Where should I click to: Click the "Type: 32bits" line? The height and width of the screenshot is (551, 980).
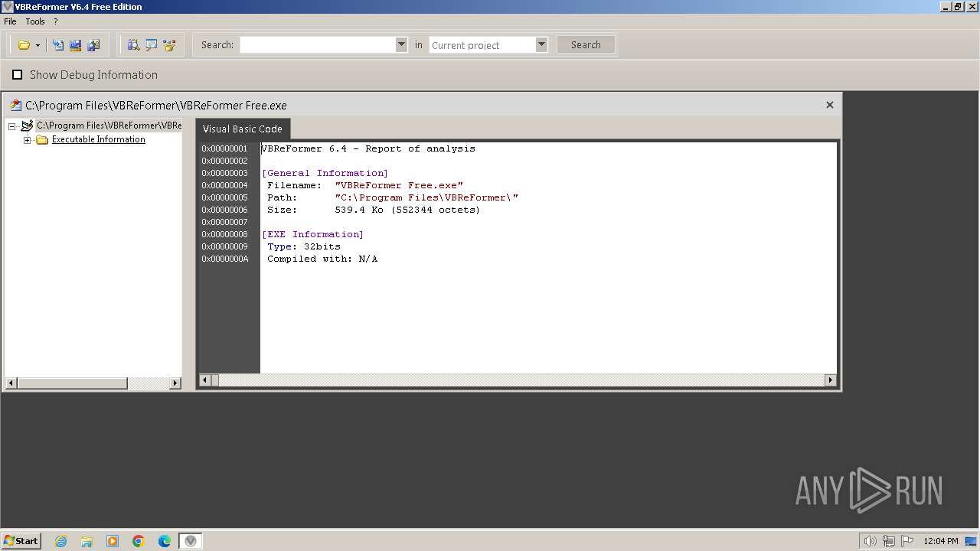303,246
